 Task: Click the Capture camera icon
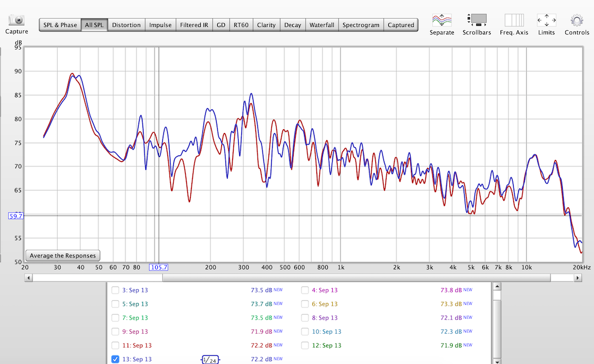pos(16,20)
